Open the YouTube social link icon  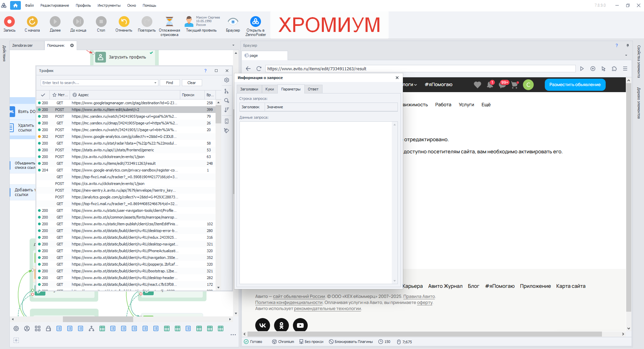[300, 325]
